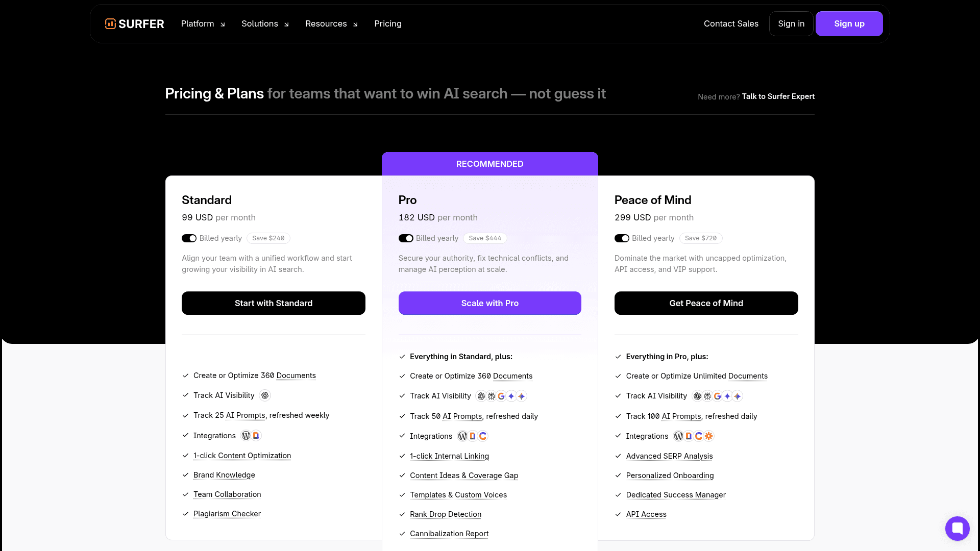Viewport: 980px width, 551px height.
Task: Open the Pricing menu item
Action: [x=388, y=23]
